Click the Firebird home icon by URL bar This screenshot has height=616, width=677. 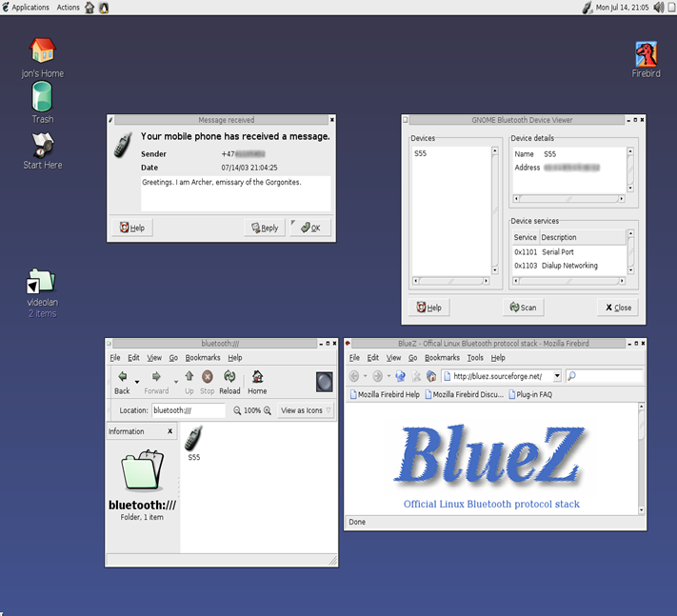430,376
